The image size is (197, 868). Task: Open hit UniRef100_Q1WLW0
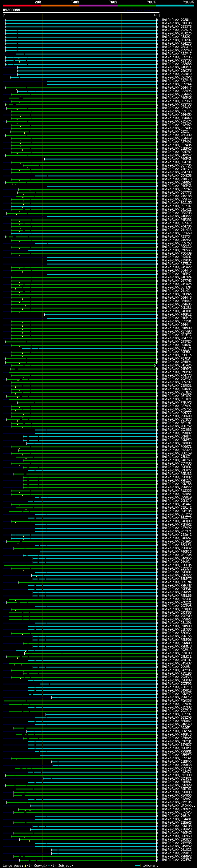(177, 23)
